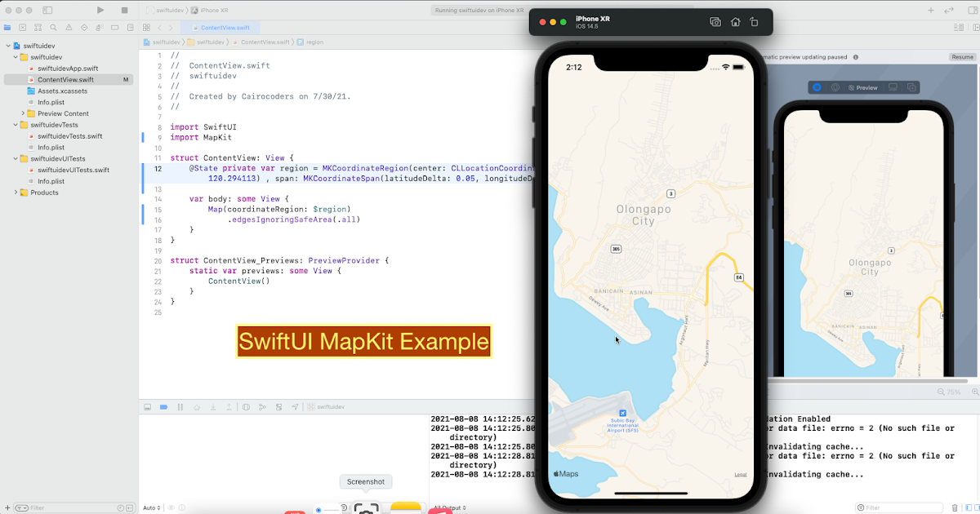This screenshot has width=980, height=514.
Task: Open the find navigator magnifying glass
Action: click(x=54, y=27)
